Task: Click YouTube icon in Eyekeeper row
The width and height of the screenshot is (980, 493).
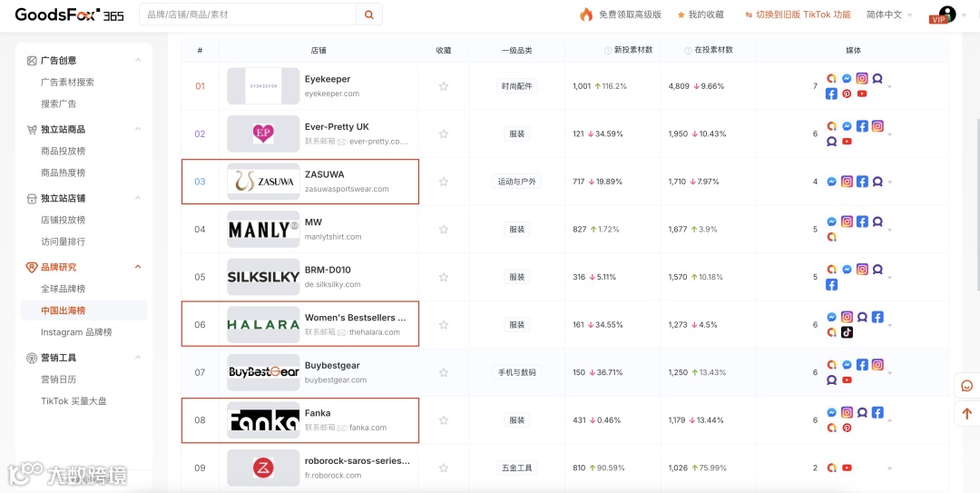Action: tap(862, 94)
